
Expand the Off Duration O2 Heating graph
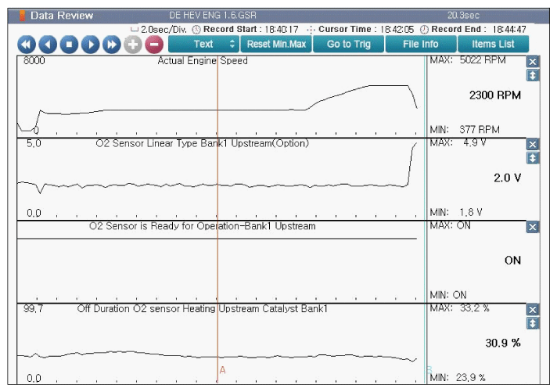533,323
